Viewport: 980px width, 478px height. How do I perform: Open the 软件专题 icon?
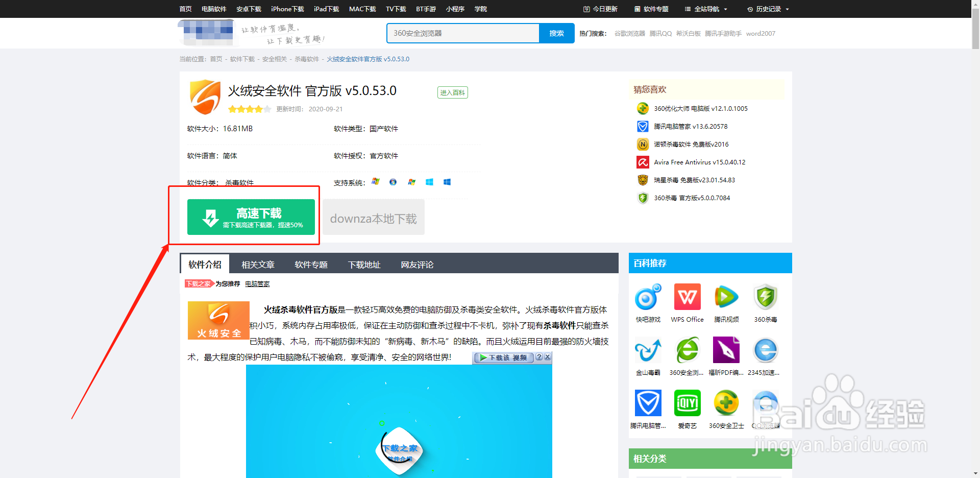(636, 9)
